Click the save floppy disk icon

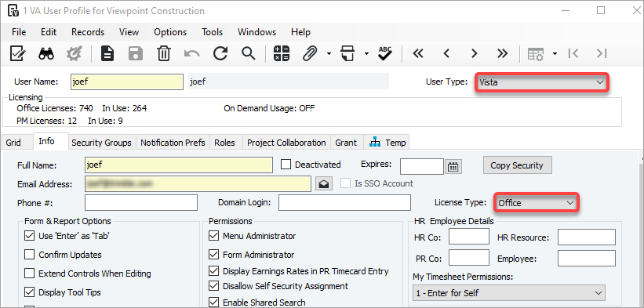point(136,53)
